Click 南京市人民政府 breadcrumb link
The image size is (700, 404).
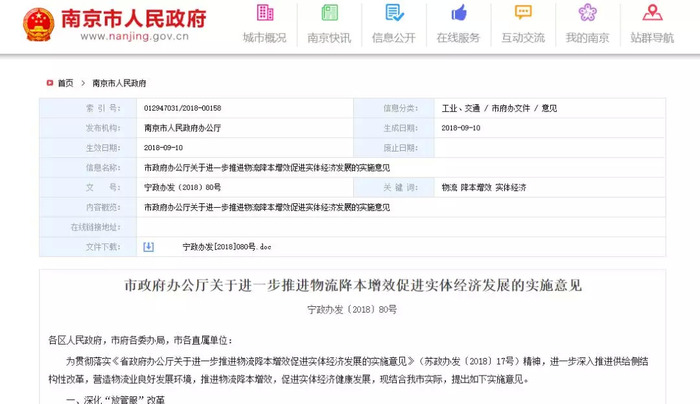(119, 83)
